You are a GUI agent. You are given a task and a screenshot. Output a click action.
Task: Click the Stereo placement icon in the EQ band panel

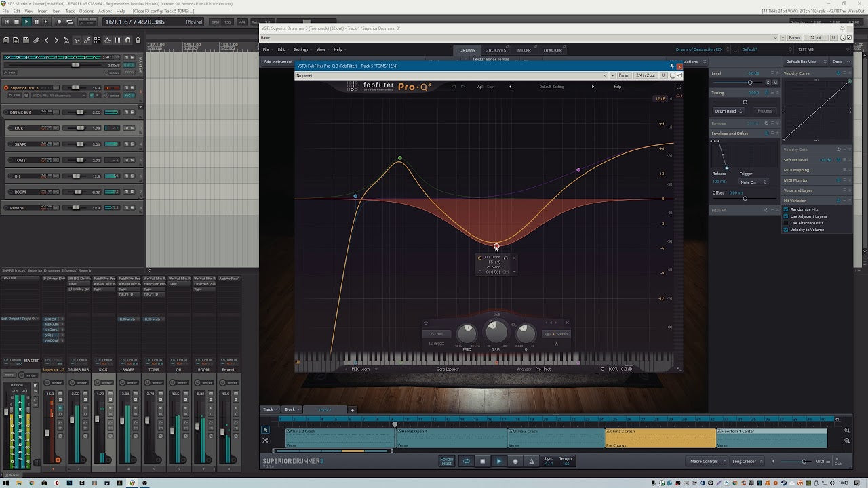[x=548, y=334]
